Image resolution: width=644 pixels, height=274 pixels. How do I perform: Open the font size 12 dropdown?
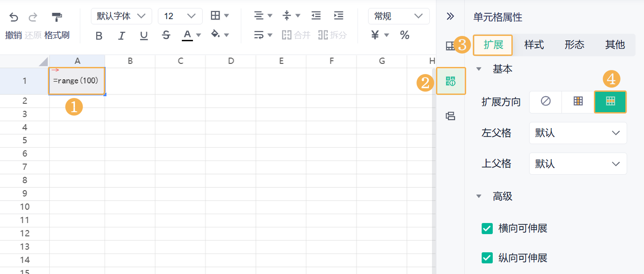click(x=180, y=16)
